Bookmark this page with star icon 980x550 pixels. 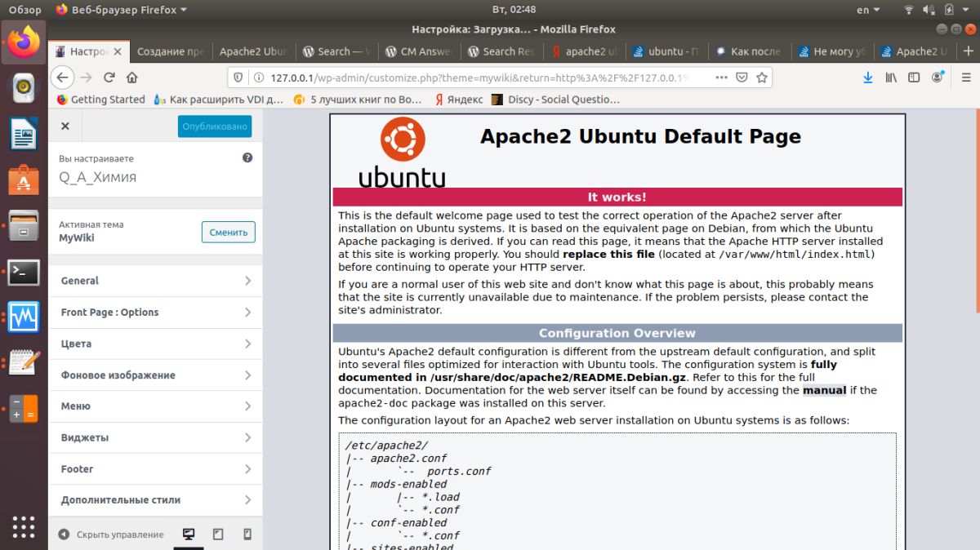click(x=762, y=78)
